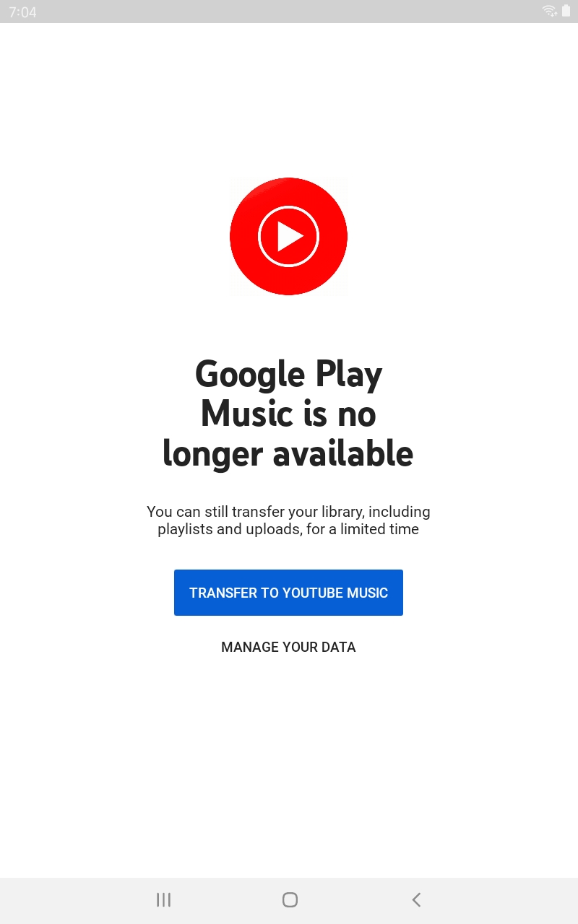Screen dimensions: 578x924
Task: Open MANAGE YOUR DATA option
Action: pyautogui.click(x=288, y=647)
